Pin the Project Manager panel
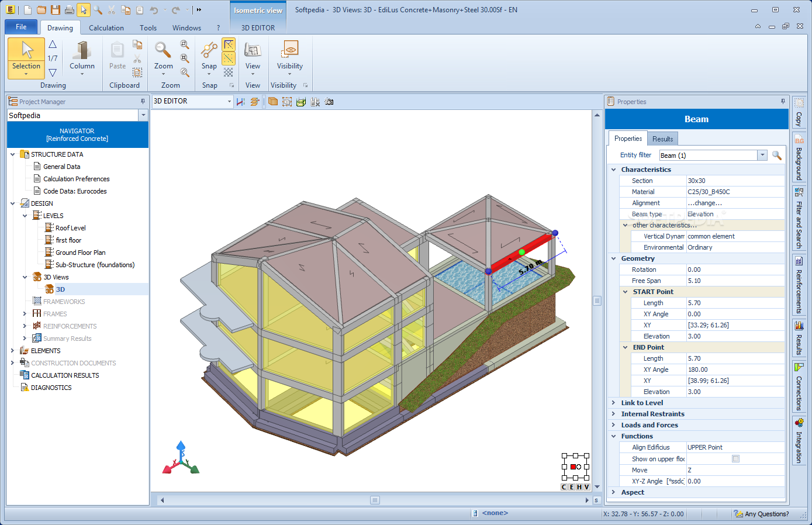812x525 pixels. point(143,101)
